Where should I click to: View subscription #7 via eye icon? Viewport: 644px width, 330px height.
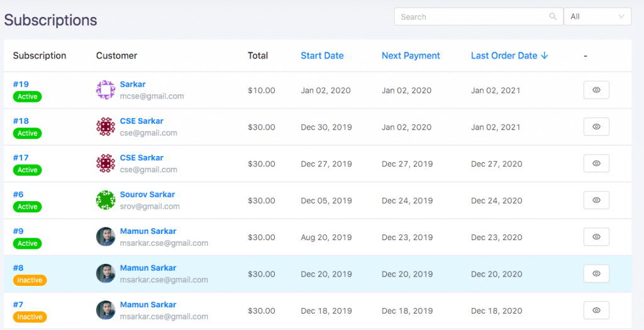tap(596, 311)
